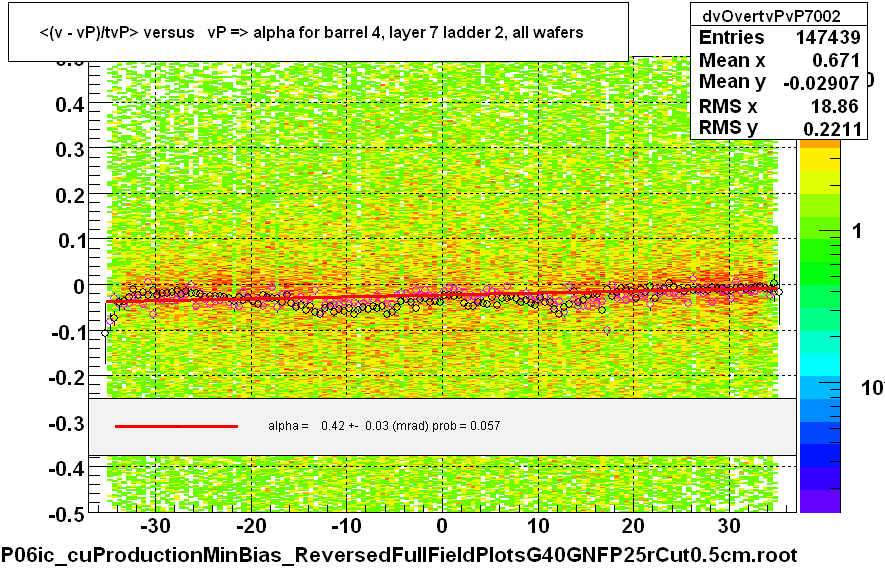
Task: Click the y-axis label -0.5
Action: click(67, 514)
